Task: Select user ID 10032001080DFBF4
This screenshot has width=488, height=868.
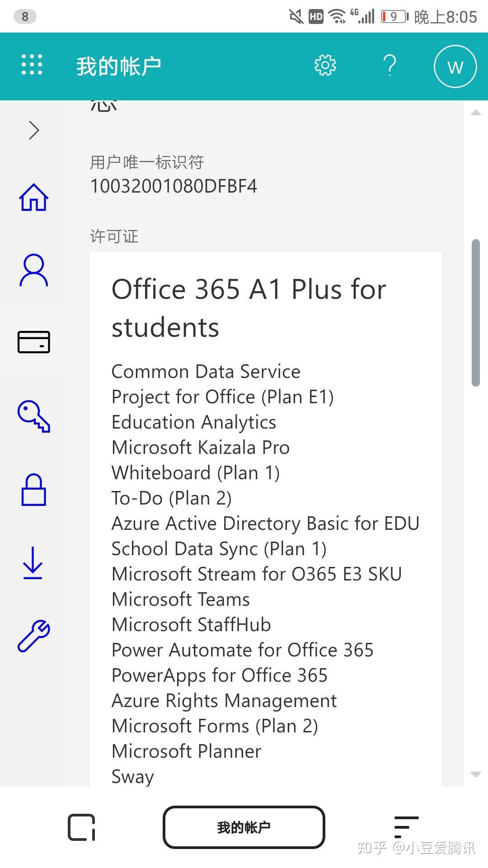Action: [174, 186]
